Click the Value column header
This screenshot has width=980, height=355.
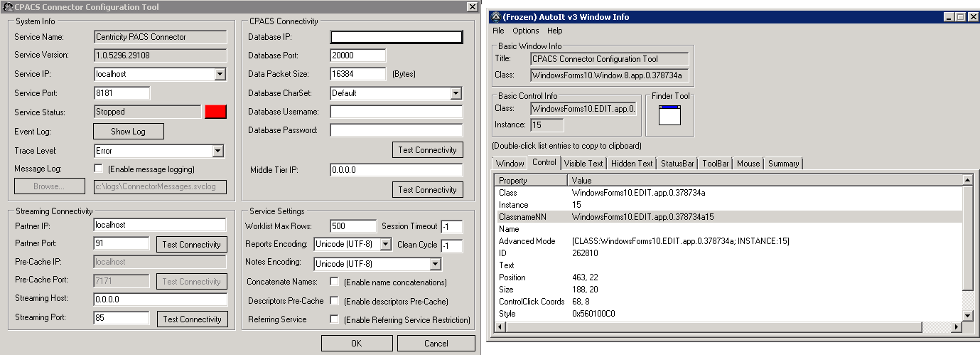tap(765, 181)
